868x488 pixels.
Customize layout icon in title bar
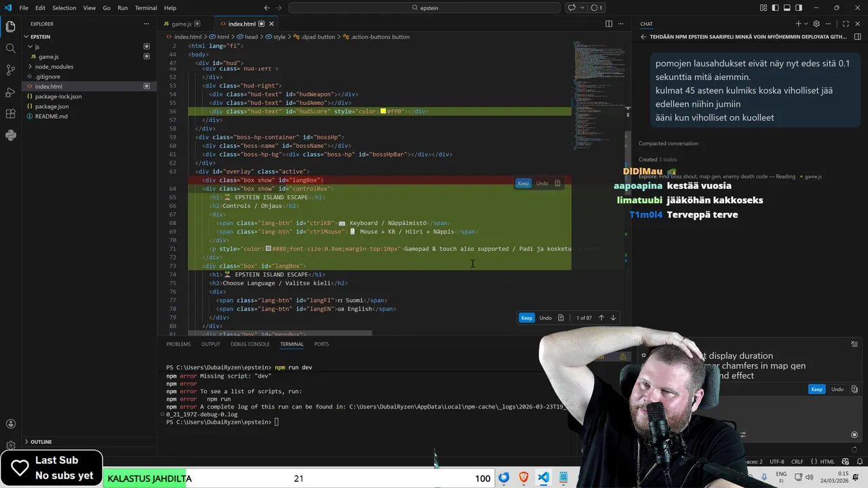pos(764,7)
